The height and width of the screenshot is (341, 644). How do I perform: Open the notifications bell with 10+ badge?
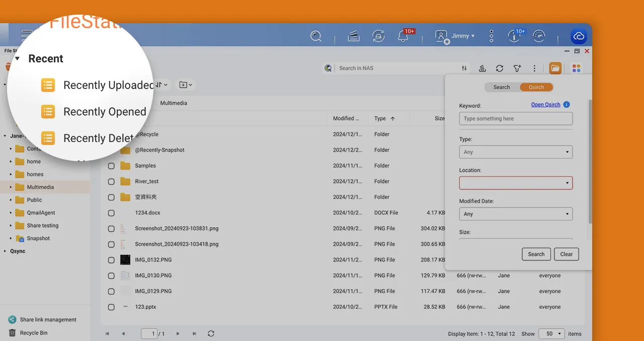pyautogui.click(x=404, y=36)
